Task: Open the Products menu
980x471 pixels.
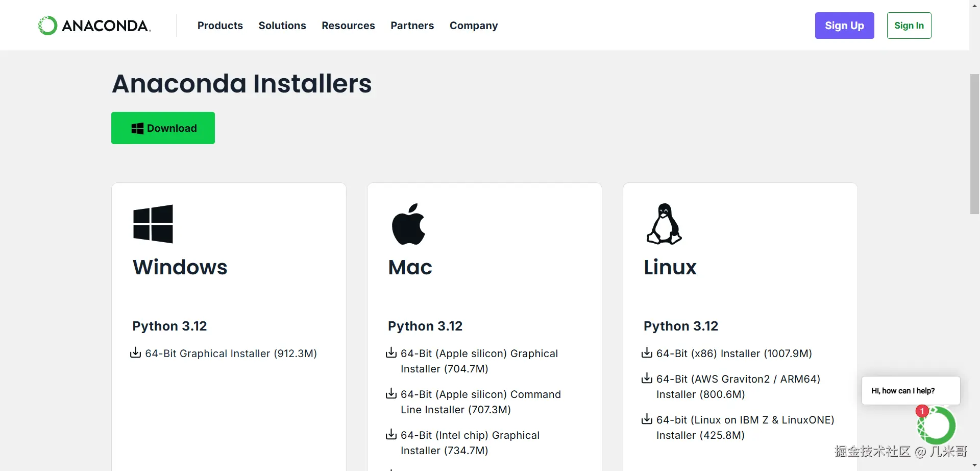Action: coord(220,26)
